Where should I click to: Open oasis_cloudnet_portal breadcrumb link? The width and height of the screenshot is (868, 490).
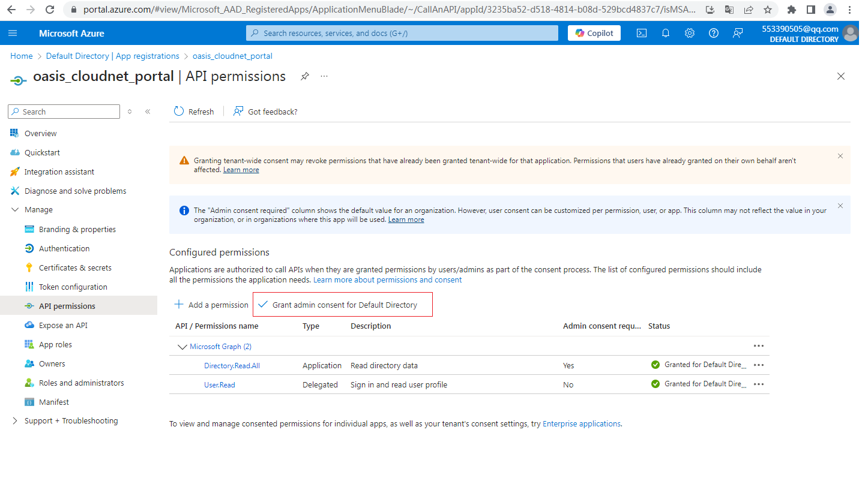tap(232, 56)
